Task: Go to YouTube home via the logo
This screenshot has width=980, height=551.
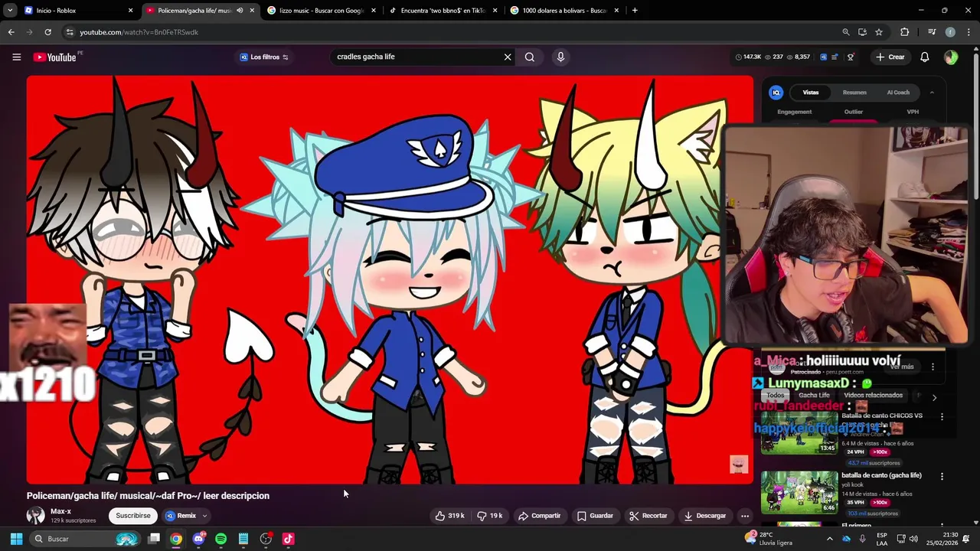Action: click(55, 57)
